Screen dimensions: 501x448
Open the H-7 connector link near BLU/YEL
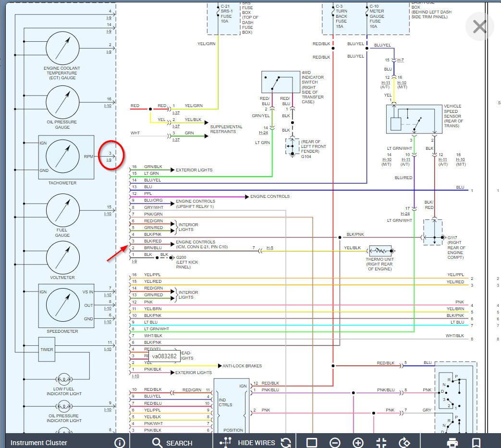[x=400, y=60]
